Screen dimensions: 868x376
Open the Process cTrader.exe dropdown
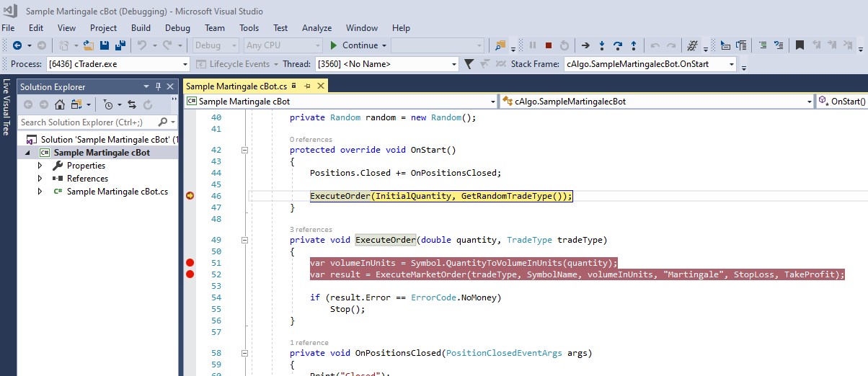point(185,64)
